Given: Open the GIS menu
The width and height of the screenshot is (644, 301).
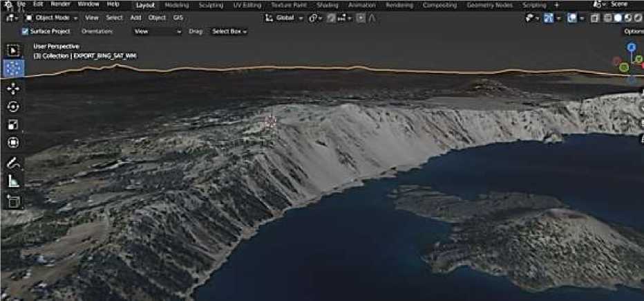Looking at the screenshot, I should (178, 17).
